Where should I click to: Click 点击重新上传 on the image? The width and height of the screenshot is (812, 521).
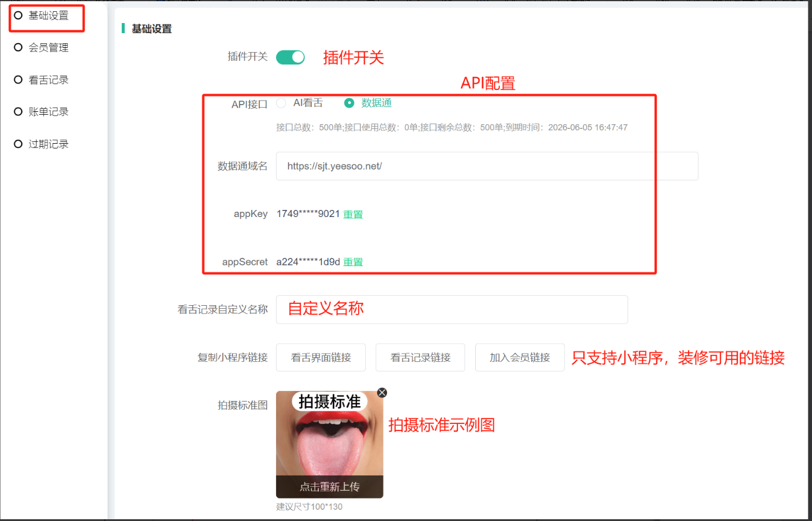click(x=329, y=487)
